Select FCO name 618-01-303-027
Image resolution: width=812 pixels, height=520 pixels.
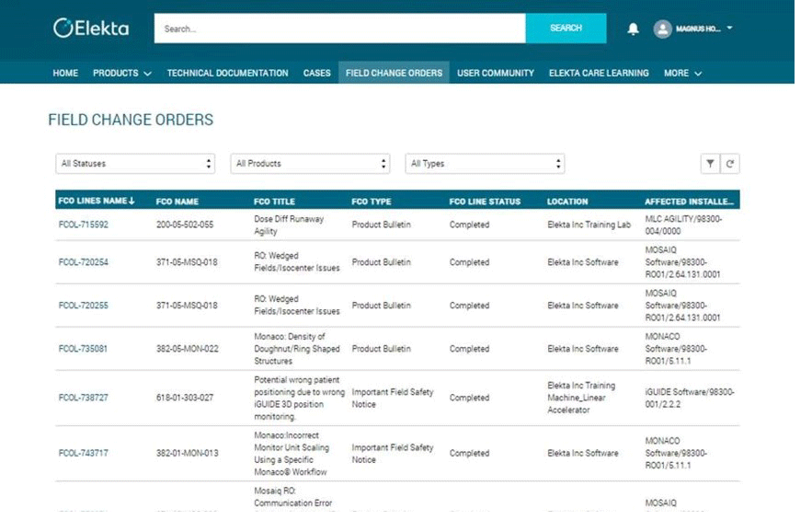[x=185, y=398]
